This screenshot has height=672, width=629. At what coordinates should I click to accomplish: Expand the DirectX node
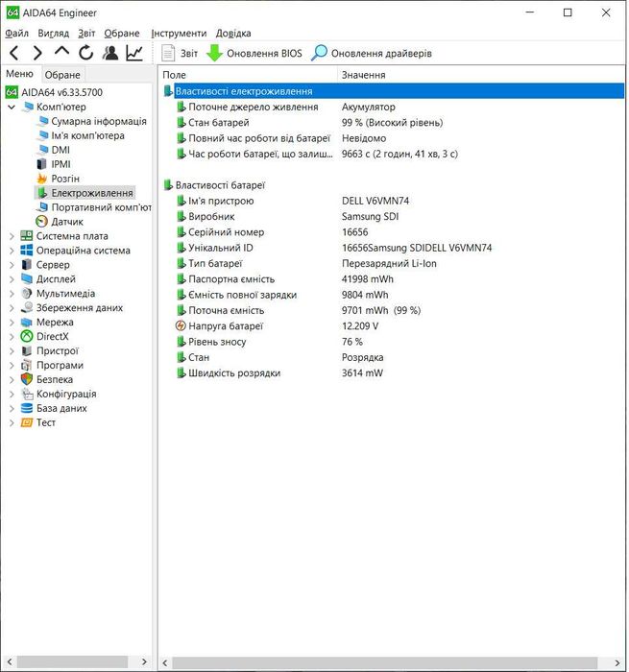point(12,336)
